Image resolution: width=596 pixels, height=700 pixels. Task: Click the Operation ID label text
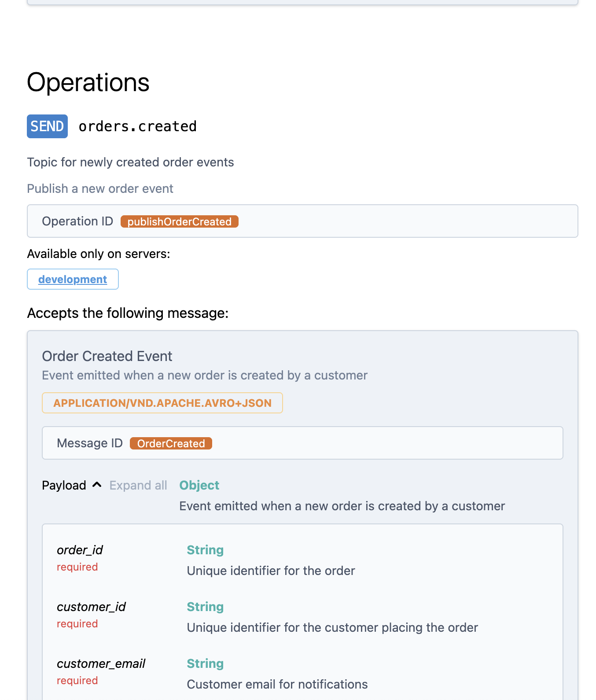tap(77, 221)
